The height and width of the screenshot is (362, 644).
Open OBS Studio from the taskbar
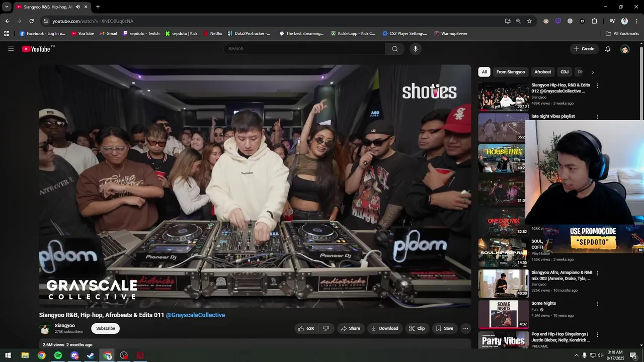(x=124, y=355)
